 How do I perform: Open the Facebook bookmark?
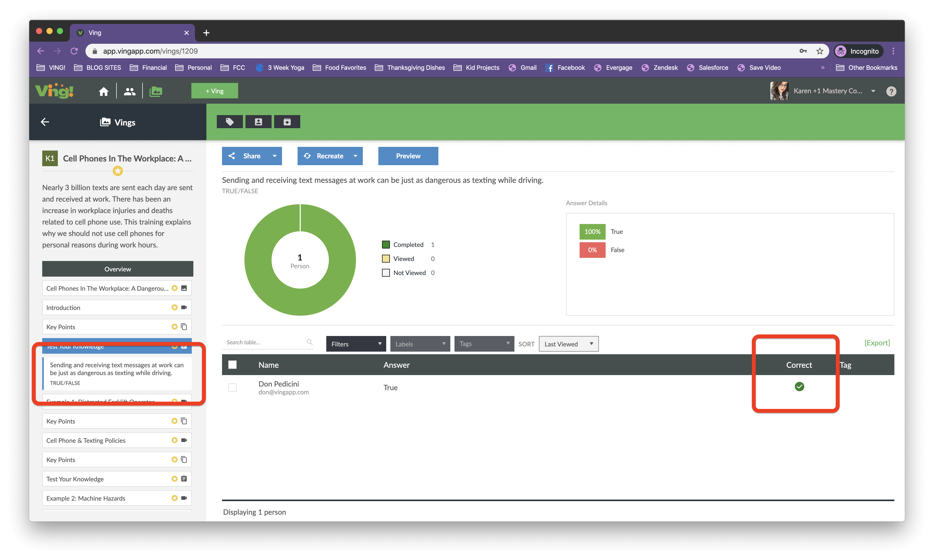[565, 67]
